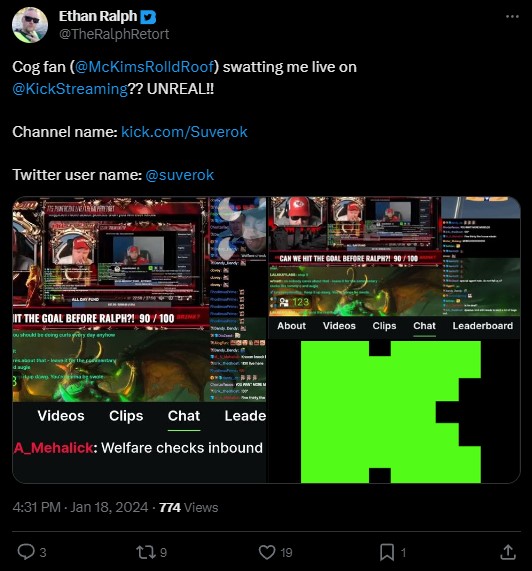Open the @suverok mention link

point(180,175)
